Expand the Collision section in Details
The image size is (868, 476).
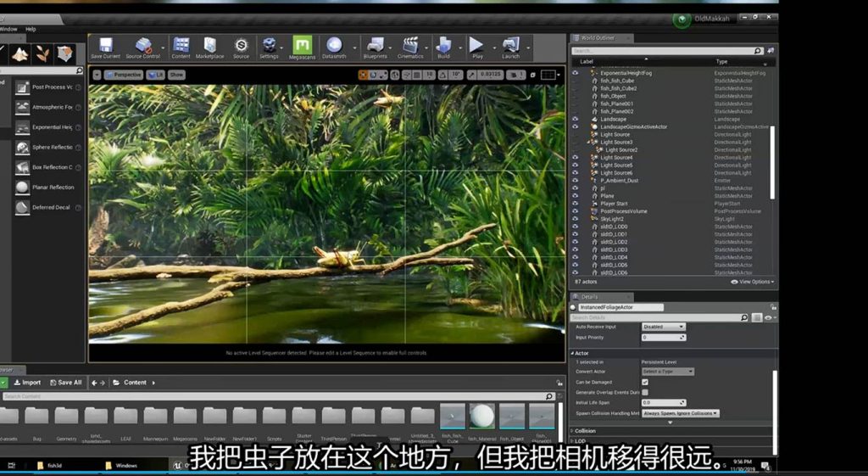(585, 431)
